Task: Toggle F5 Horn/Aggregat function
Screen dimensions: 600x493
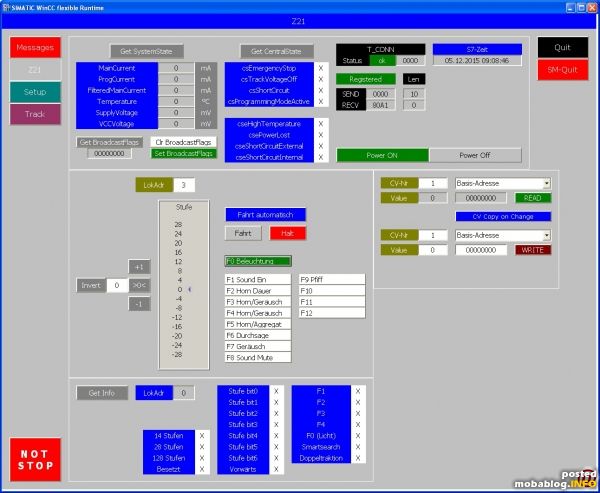Action: click(258, 324)
